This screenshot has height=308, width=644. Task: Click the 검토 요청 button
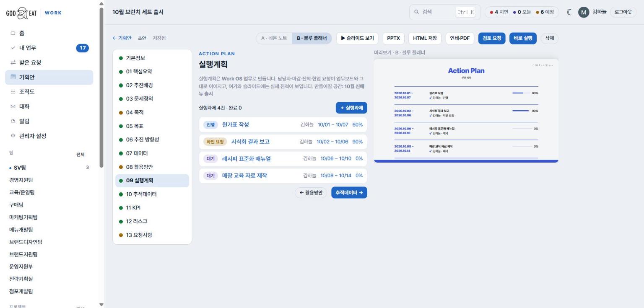pyautogui.click(x=492, y=38)
